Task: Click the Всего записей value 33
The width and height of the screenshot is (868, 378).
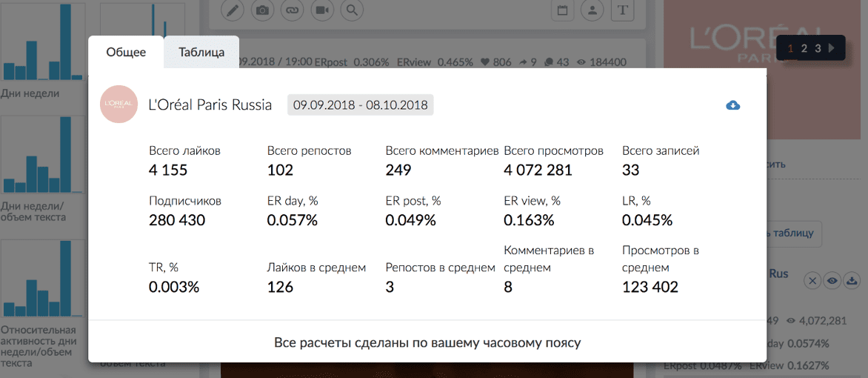Action: click(x=630, y=170)
